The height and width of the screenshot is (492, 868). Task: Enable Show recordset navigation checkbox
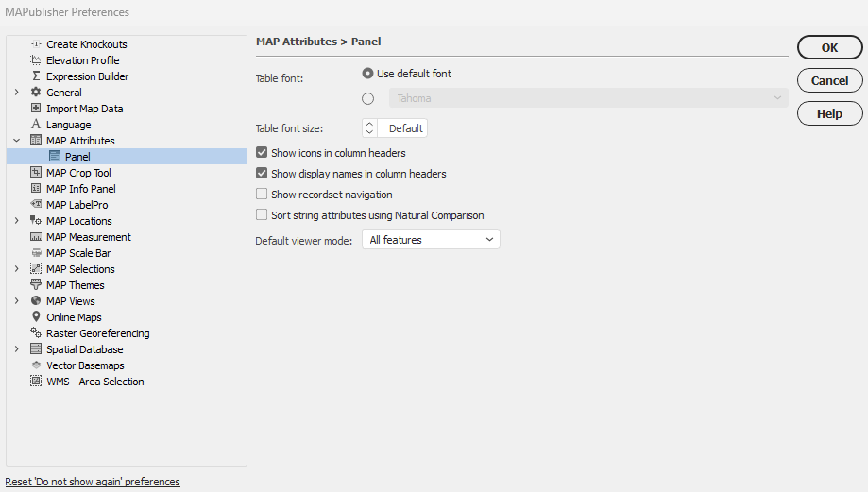pos(262,194)
